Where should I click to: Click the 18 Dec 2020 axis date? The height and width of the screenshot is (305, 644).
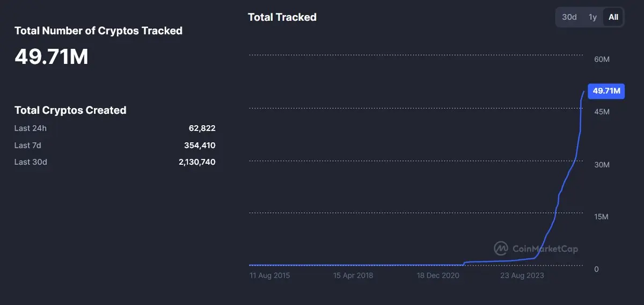(438, 275)
